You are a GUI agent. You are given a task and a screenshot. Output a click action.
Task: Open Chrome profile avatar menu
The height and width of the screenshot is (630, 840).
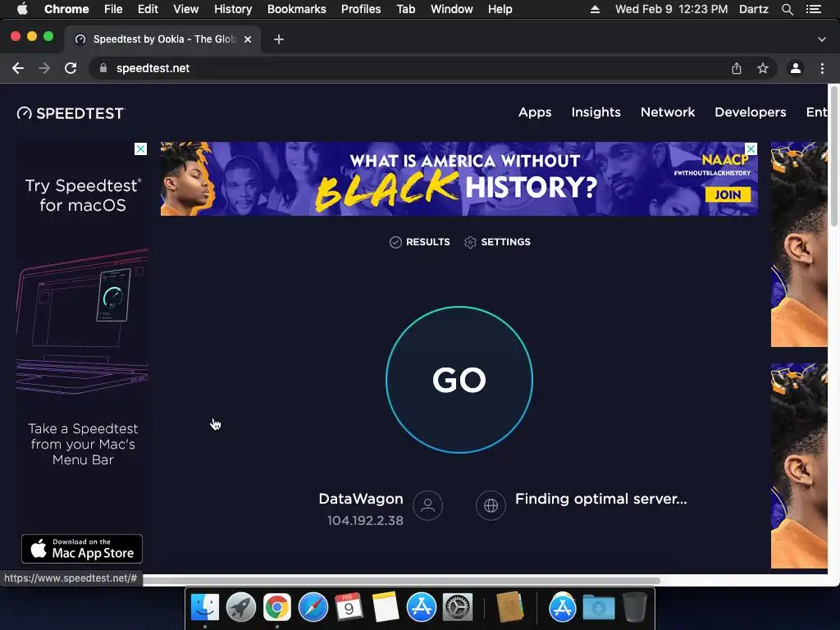796,68
